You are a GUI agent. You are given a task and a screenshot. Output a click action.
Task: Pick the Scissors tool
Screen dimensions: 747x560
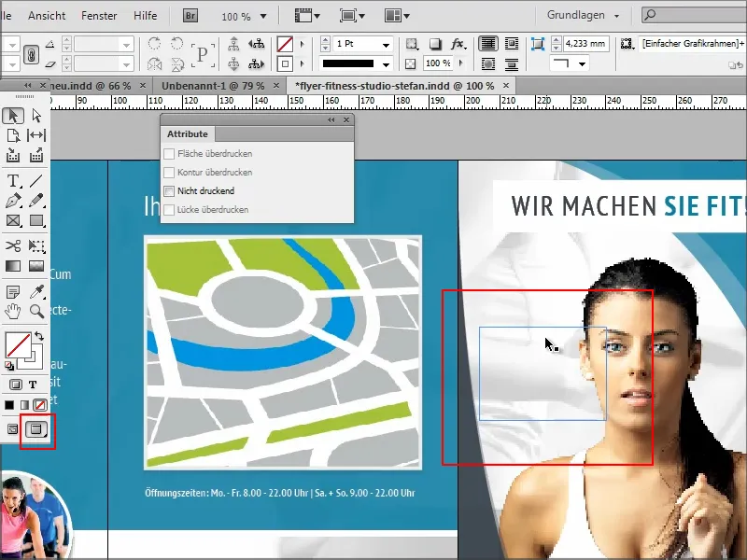click(x=13, y=245)
